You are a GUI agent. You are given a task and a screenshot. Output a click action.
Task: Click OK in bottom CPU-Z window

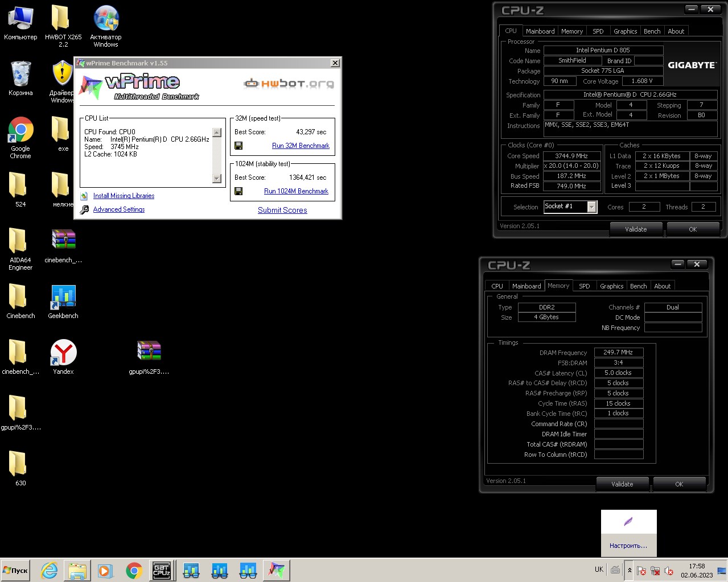pos(679,484)
